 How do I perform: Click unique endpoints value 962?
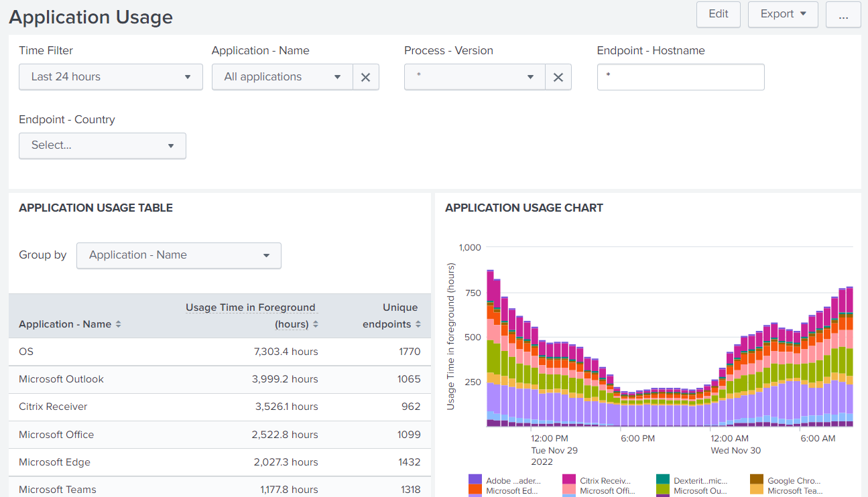pyautogui.click(x=411, y=407)
